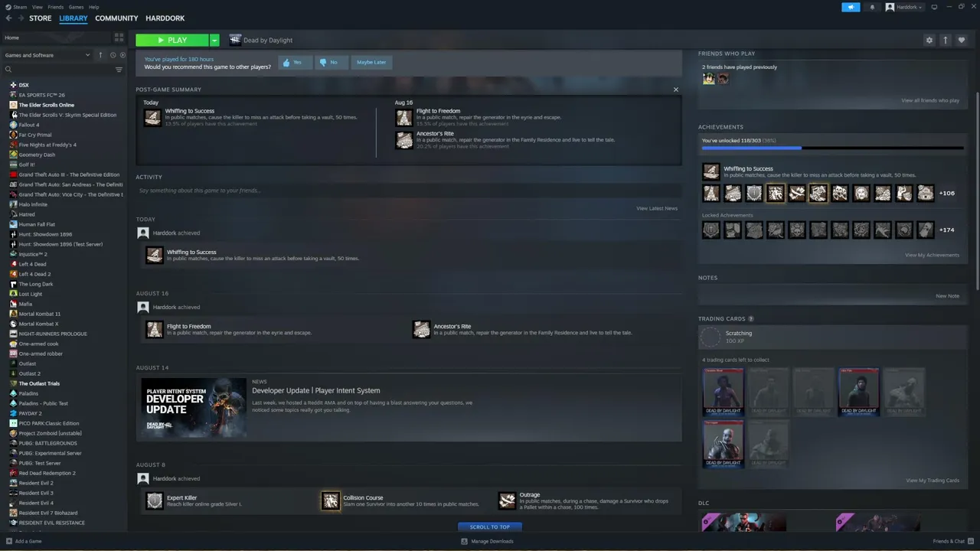Open the HARDDORK profile tab
The height and width of the screenshot is (551, 980).
point(165,18)
